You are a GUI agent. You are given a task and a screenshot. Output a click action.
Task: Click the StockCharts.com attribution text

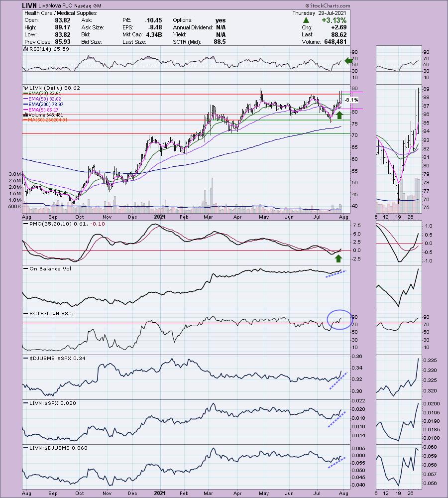pyautogui.click(x=328, y=5)
